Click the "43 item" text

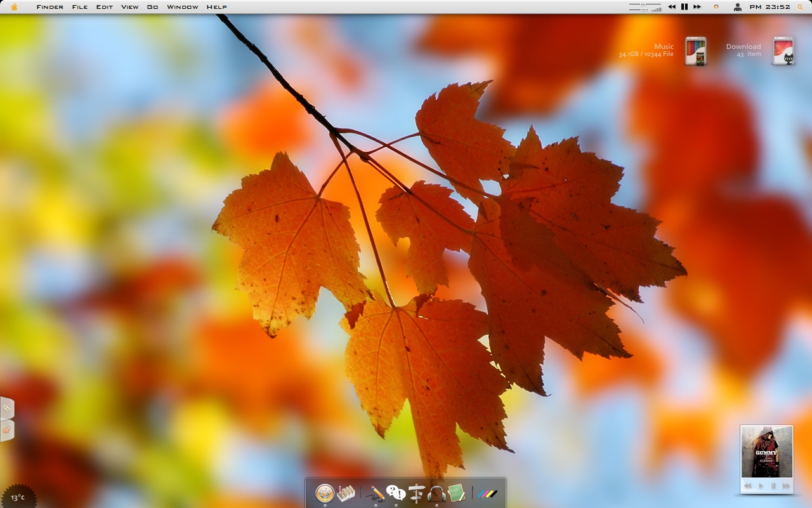pyautogui.click(x=749, y=54)
